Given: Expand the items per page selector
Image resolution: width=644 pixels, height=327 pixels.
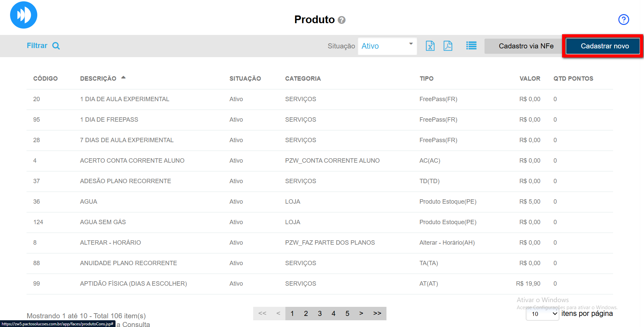Looking at the screenshot, I should (x=542, y=314).
